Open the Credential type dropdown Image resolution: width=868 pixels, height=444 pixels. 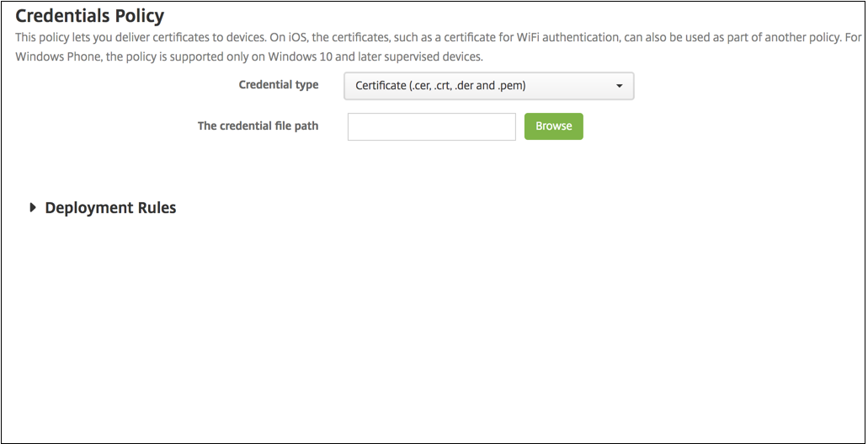point(488,86)
